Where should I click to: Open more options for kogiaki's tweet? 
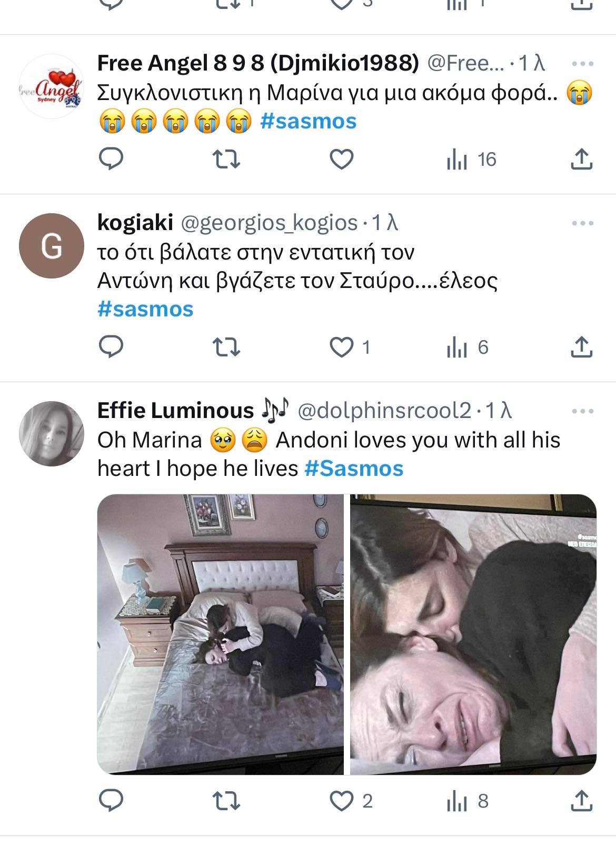point(582,223)
